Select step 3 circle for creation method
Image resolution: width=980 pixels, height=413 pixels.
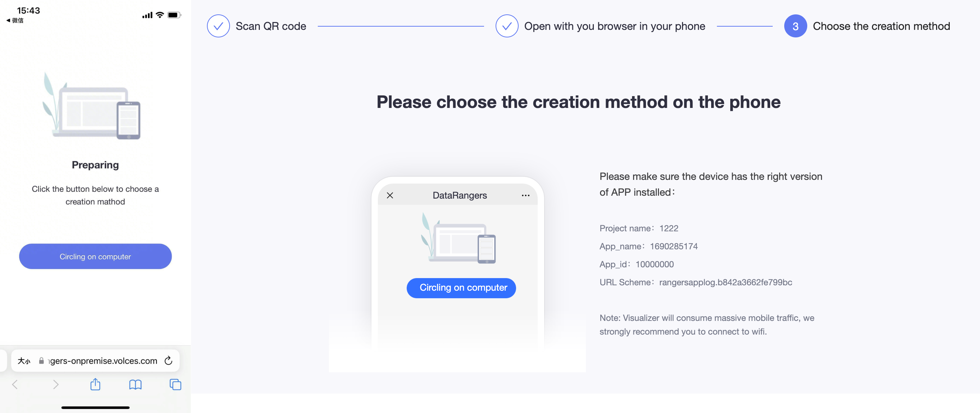coord(795,26)
